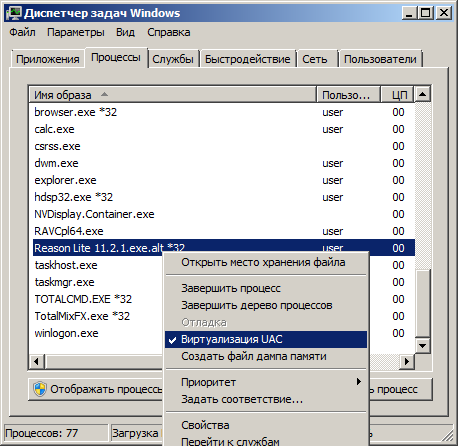Select the taskmgr.exe process
The image size is (458, 446).
(97, 282)
